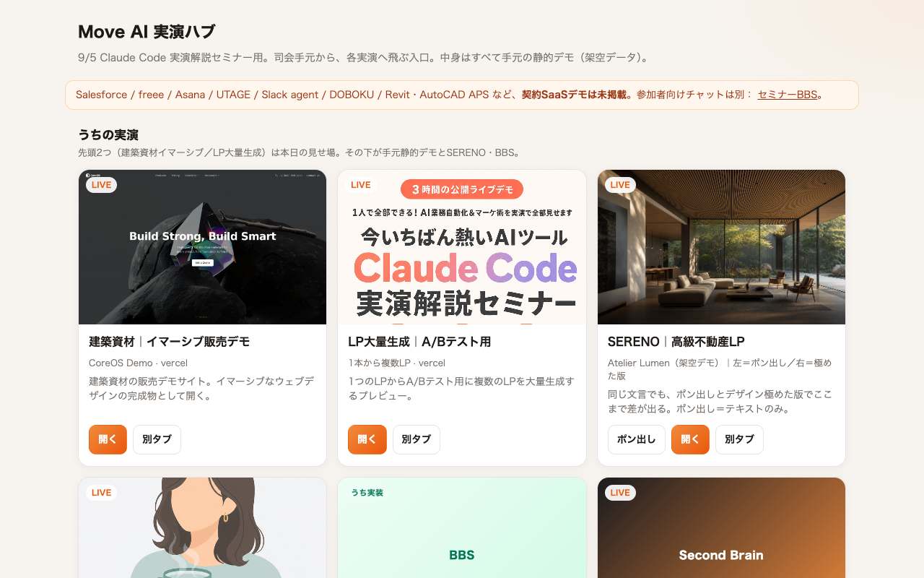This screenshot has height=578, width=924.
Task: Click the LIVE badge on Second Brain card
Action: point(620,493)
